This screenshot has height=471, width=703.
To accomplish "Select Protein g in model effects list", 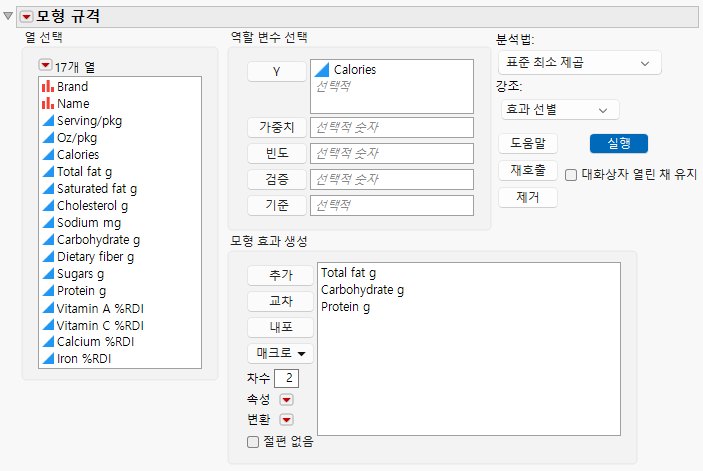I will point(345,307).
